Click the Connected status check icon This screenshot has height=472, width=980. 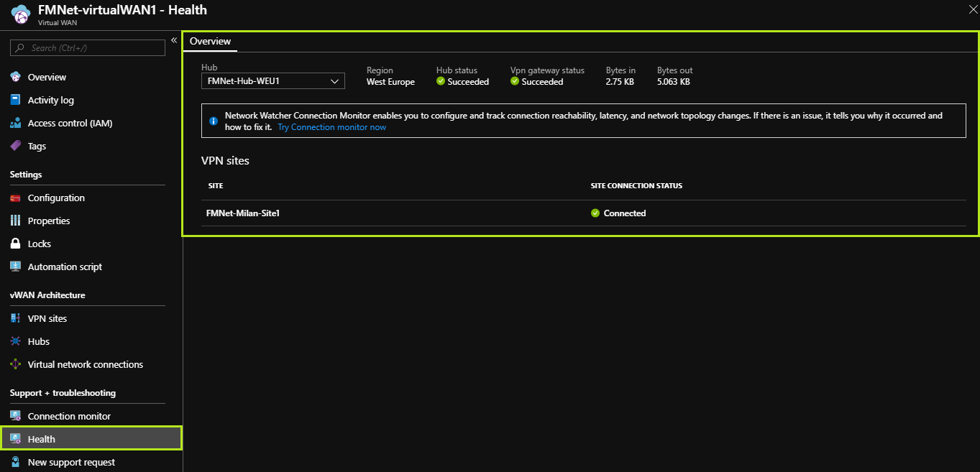coord(595,213)
